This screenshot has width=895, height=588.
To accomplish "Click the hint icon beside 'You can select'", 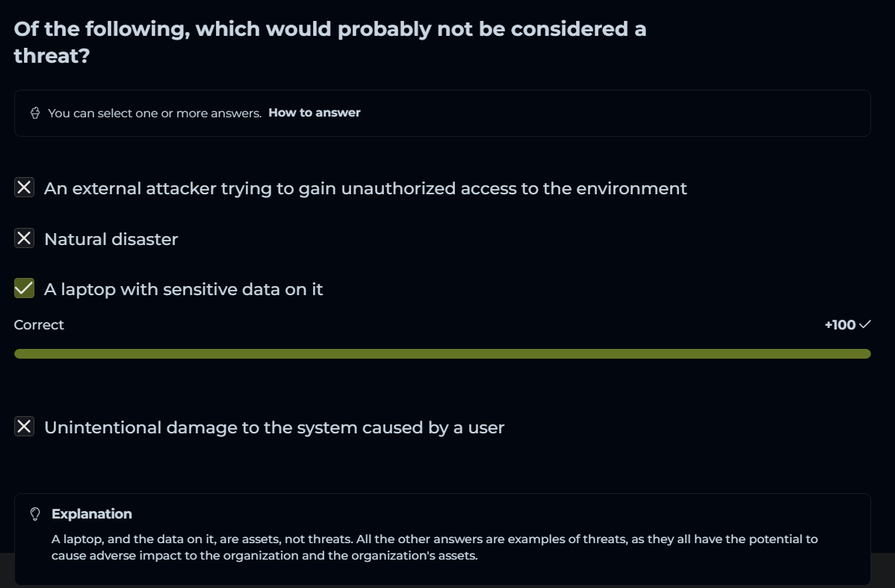I will [34, 113].
